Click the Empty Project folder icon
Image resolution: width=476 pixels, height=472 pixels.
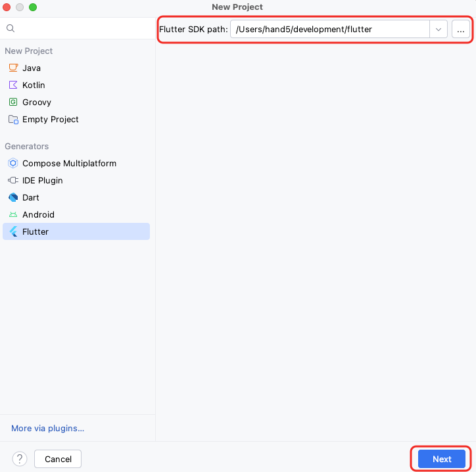(x=13, y=119)
